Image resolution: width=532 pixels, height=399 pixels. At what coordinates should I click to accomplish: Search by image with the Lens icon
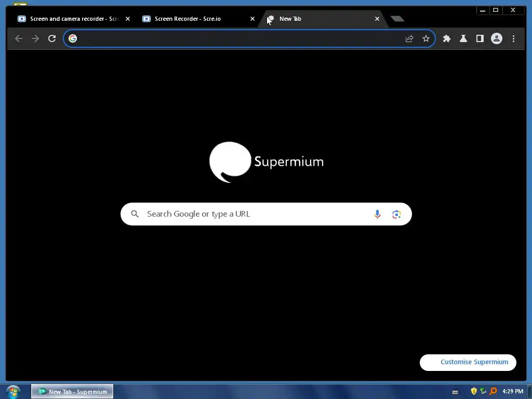[x=396, y=214]
